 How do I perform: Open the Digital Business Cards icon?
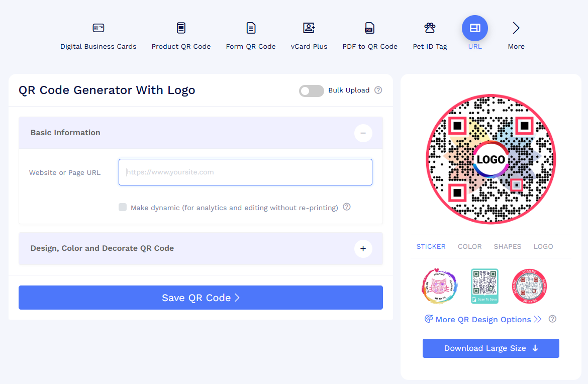point(98,28)
